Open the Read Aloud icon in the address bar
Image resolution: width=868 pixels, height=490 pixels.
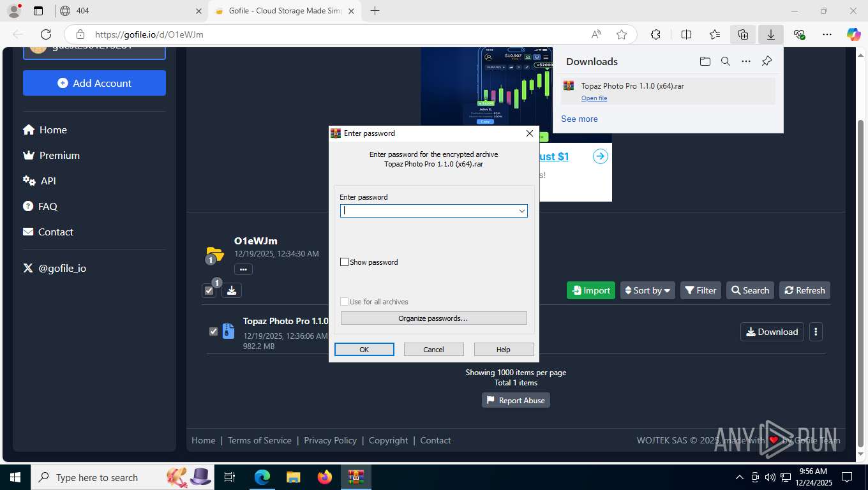[596, 34]
